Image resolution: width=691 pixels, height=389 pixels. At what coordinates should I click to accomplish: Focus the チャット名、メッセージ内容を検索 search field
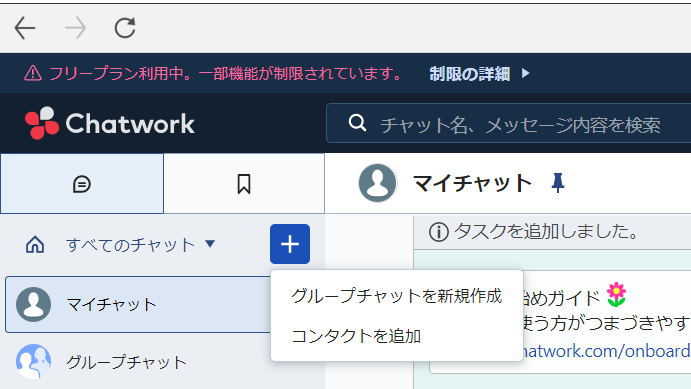[x=509, y=123]
